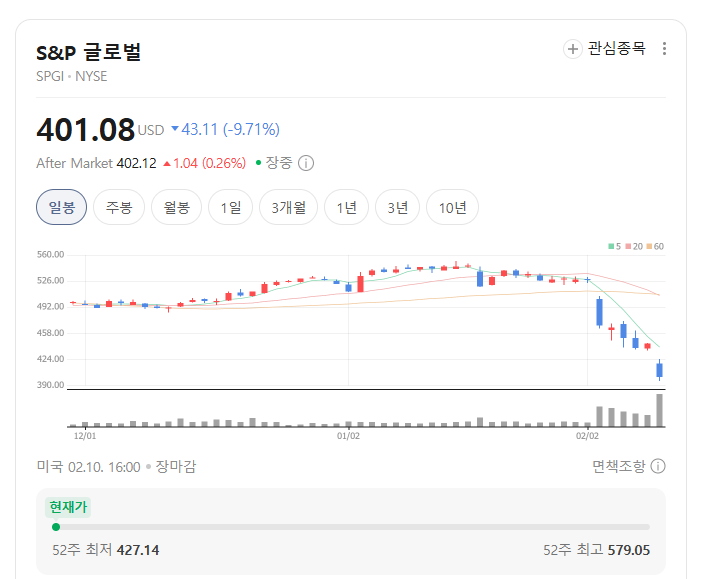
Task: Select the 1일 chart range
Action: point(230,207)
